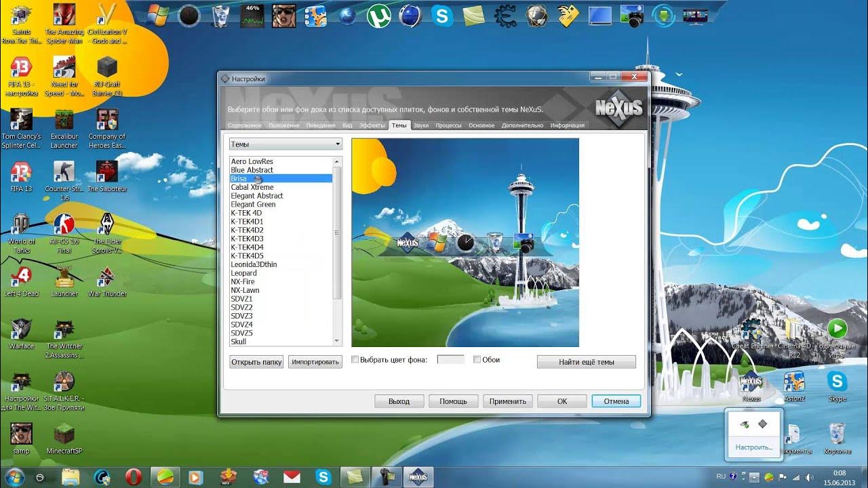The image size is (868, 488).
Task: Click the Opera browser icon in taskbar
Action: [133, 477]
